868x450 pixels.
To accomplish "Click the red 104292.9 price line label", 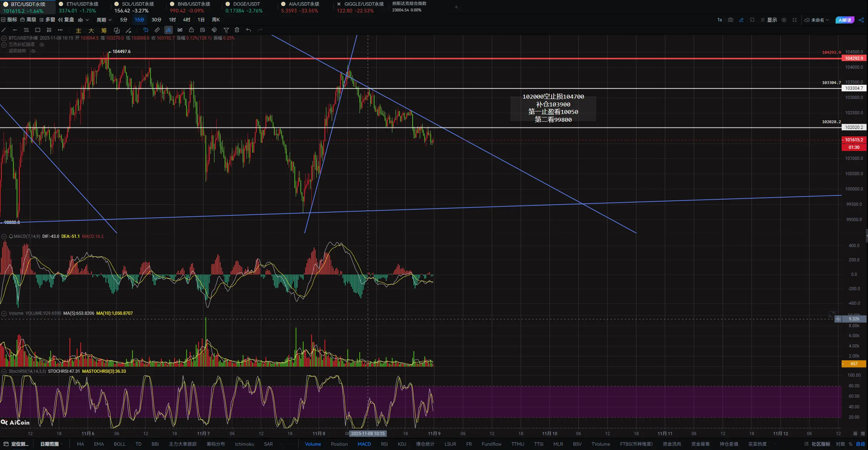I will (854, 58).
